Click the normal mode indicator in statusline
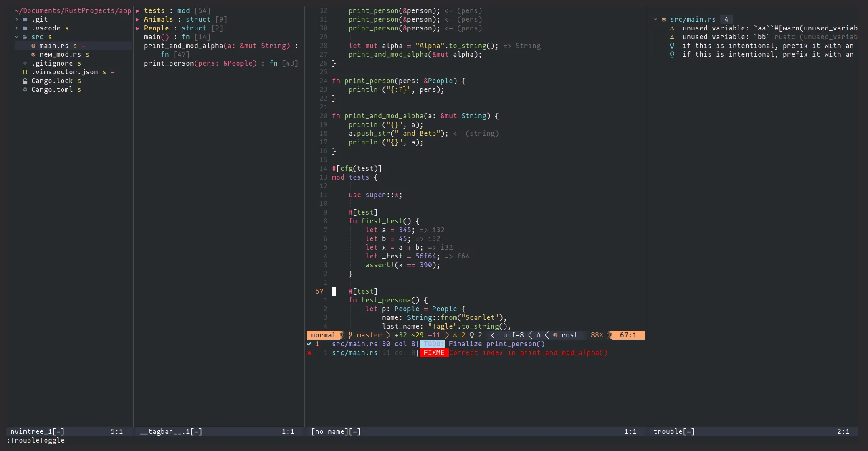Viewport: 868px width, 451px height. pos(323,335)
